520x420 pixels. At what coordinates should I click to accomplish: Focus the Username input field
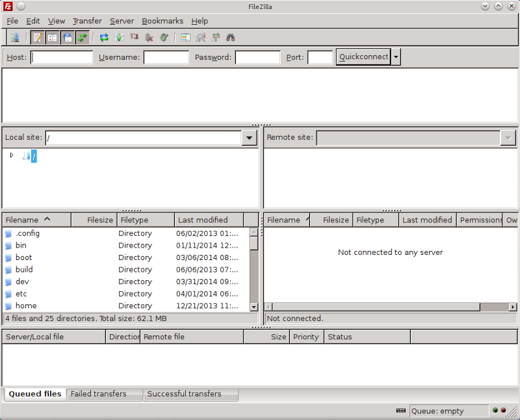click(x=166, y=57)
